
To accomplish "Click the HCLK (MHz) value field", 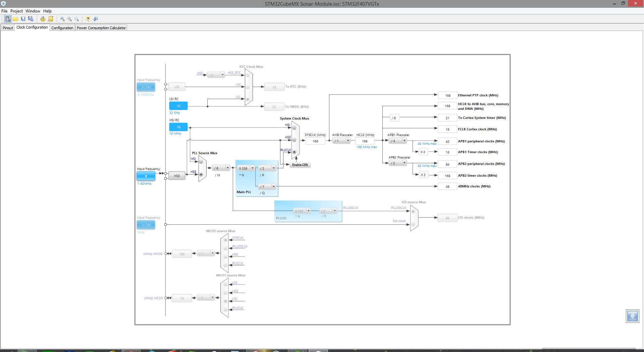I will 365,141.
